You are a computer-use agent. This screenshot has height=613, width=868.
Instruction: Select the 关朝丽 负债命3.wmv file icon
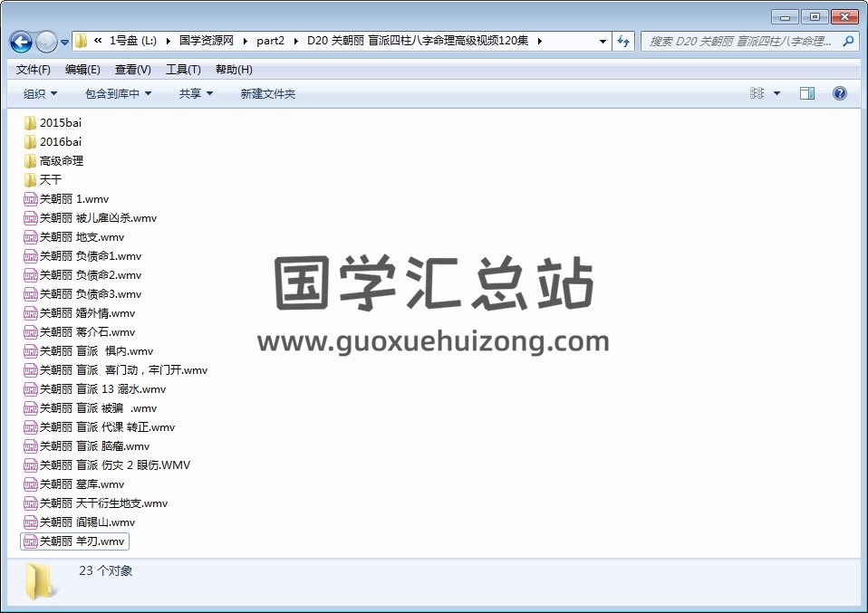tap(31, 294)
